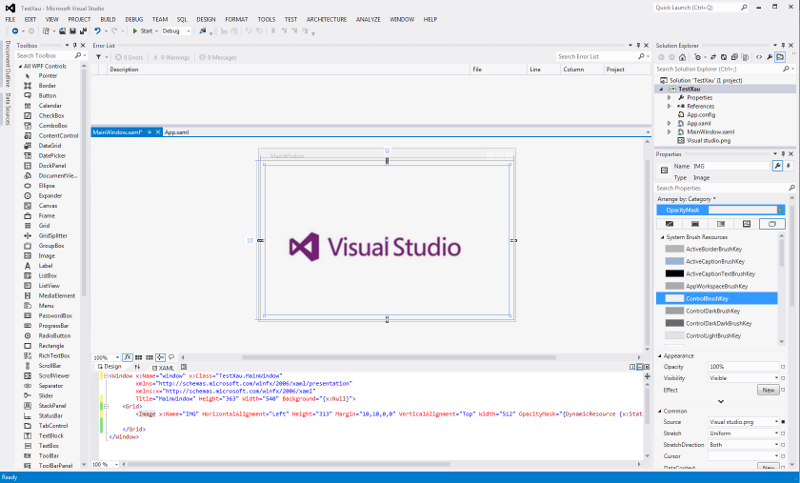This screenshot has height=483, width=800.
Task: Expand the MainWindow.xaml node
Action: [669, 132]
